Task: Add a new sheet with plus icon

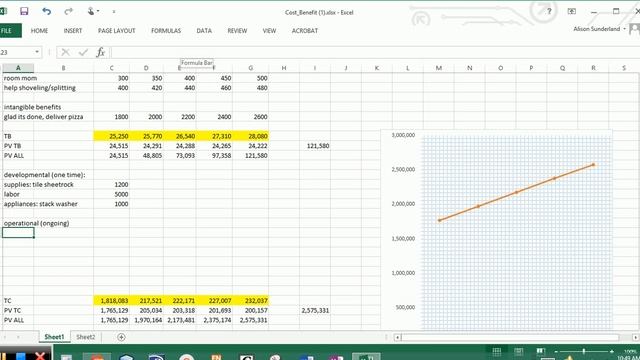Action: [x=121, y=337]
